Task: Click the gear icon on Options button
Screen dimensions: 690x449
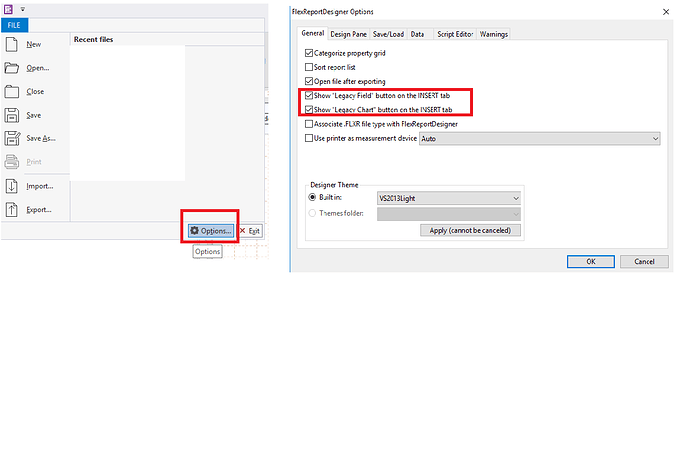Action: point(195,230)
